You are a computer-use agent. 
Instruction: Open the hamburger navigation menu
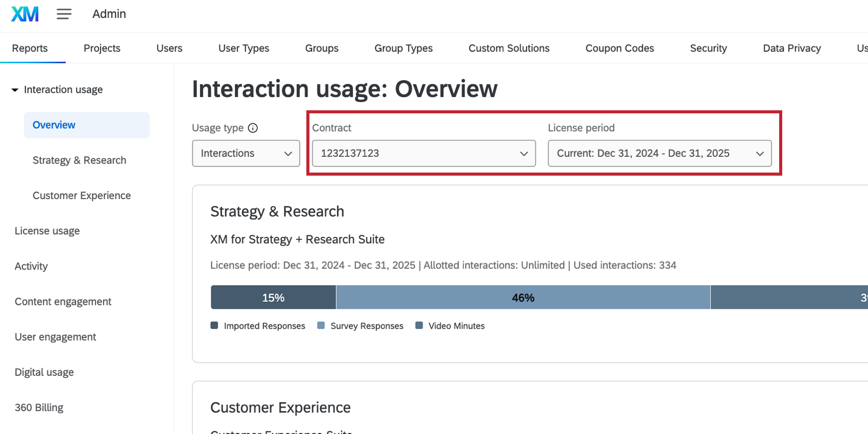(x=64, y=14)
